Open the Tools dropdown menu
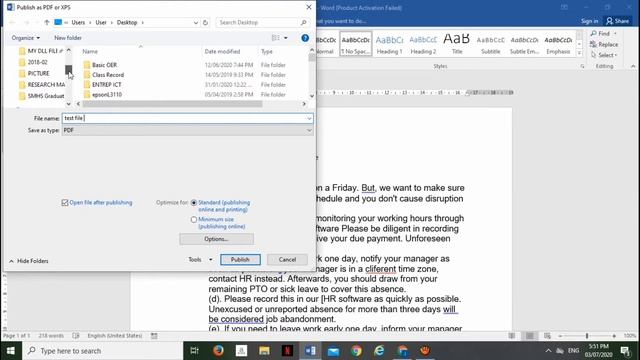Screen dimensions: 640x360 click(200, 260)
